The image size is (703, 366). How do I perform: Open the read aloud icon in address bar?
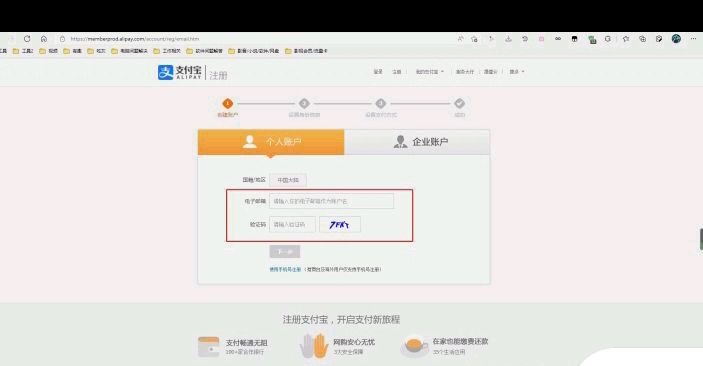click(460, 39)
